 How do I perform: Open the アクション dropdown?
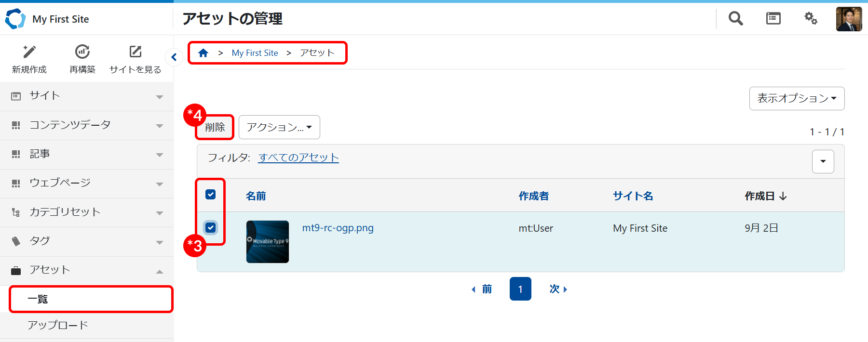(279, 127)
